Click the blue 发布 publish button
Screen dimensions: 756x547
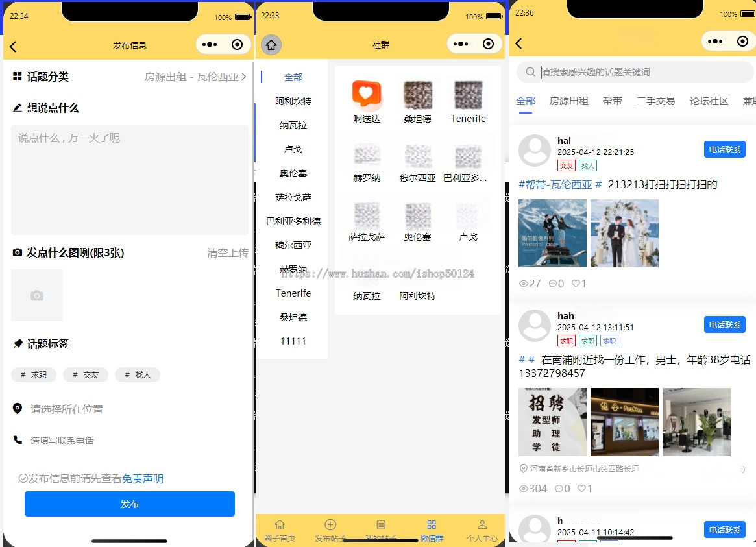(130, 504)
